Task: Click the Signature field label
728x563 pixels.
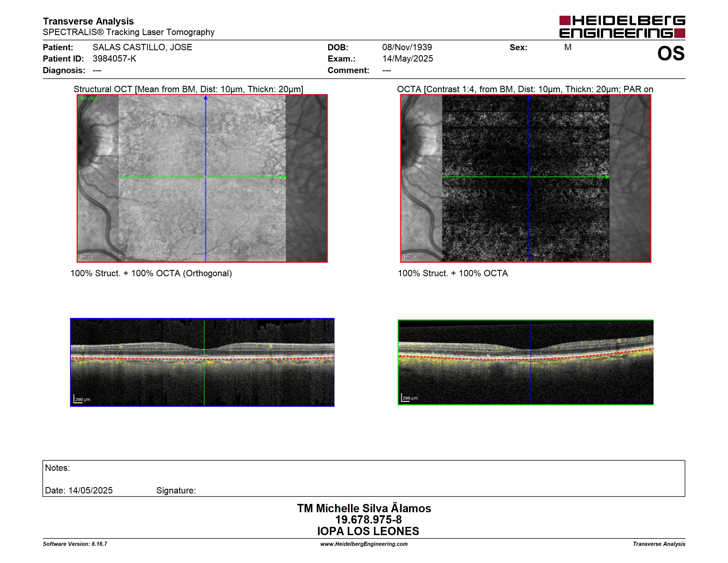Action: (x=176, y=490)
